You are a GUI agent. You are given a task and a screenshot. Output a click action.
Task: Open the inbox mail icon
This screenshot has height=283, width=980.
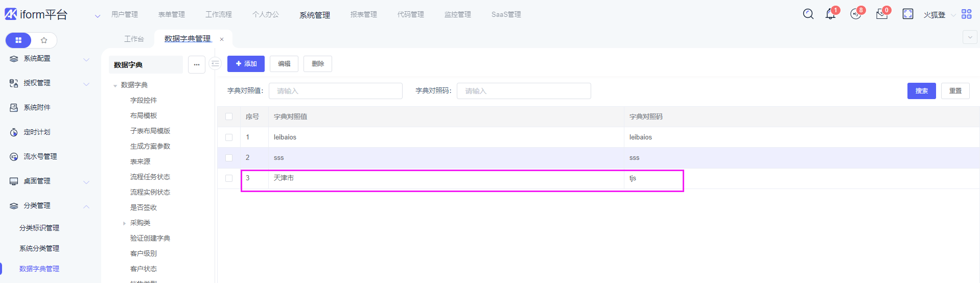click(x=881, y=14)
